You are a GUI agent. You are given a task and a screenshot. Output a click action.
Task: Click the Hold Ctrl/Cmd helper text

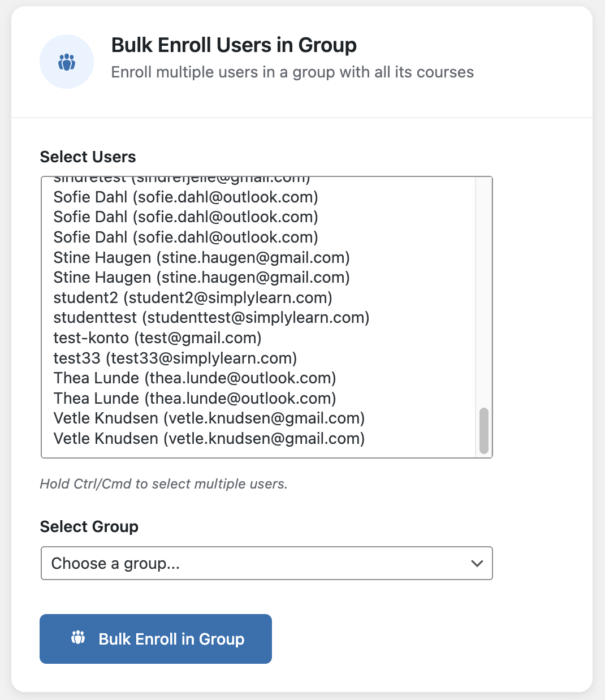[163, 484]
